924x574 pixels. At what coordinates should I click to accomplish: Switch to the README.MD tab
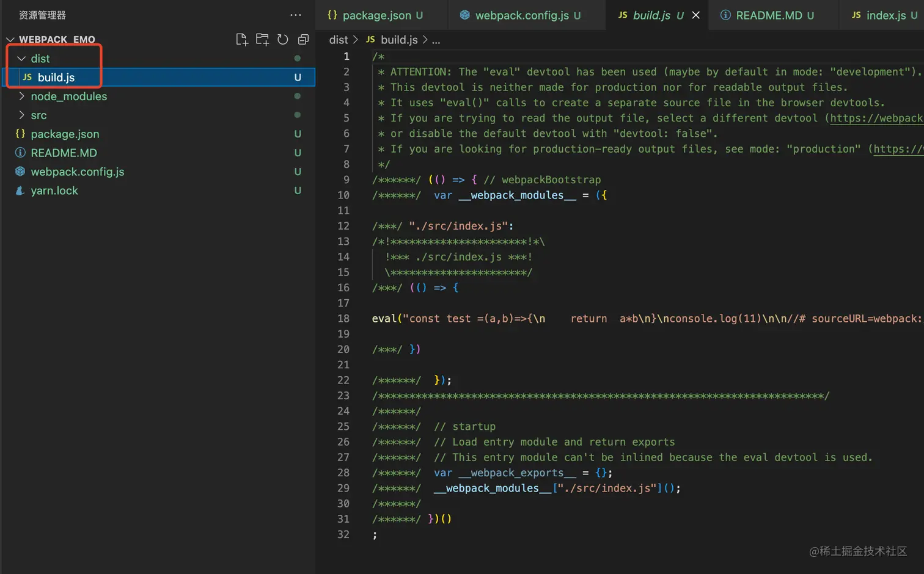pyautogui.click(x=775, y=15)
